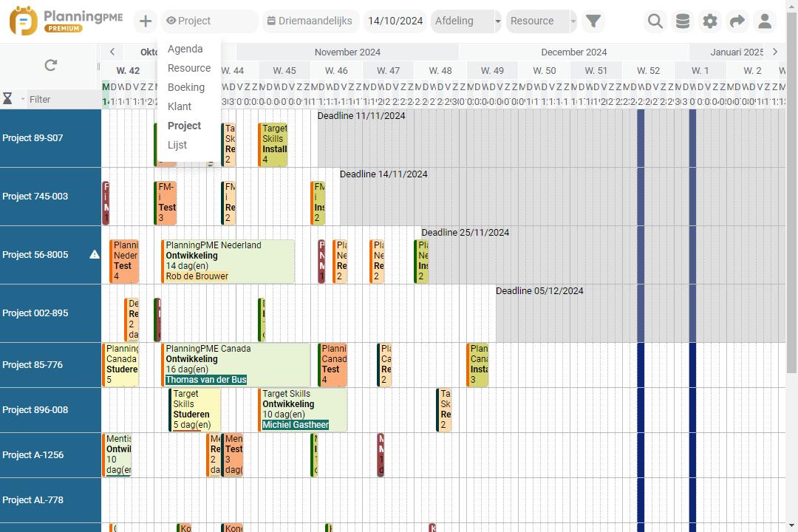Open the search panel

click(655, 21)
